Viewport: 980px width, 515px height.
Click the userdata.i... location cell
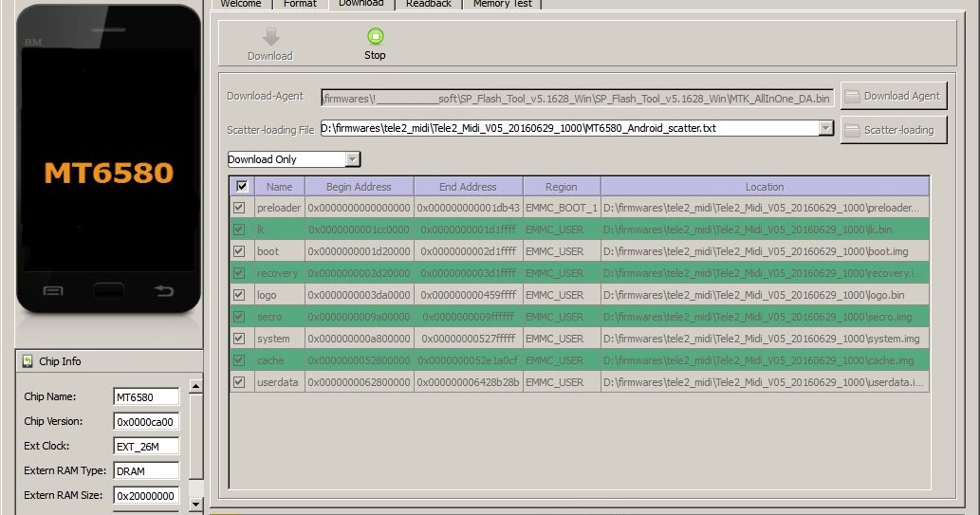click(765, 382)
